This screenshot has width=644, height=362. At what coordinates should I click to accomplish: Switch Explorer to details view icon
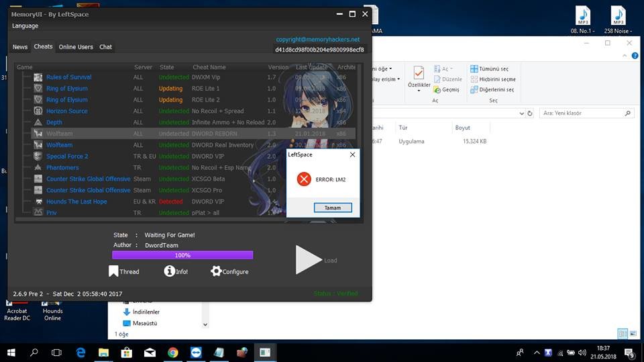click(623, 333)
